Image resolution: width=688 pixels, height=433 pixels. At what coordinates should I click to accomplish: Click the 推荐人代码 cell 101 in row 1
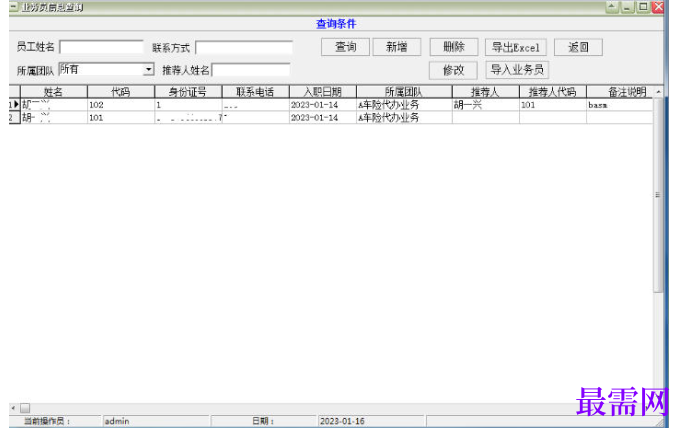(x=552, y=105)
